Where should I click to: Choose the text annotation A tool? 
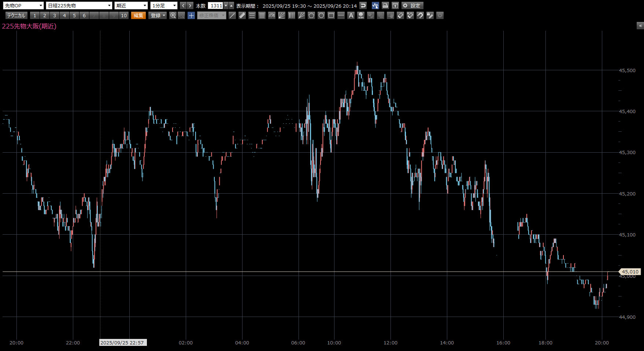point(351,15)
